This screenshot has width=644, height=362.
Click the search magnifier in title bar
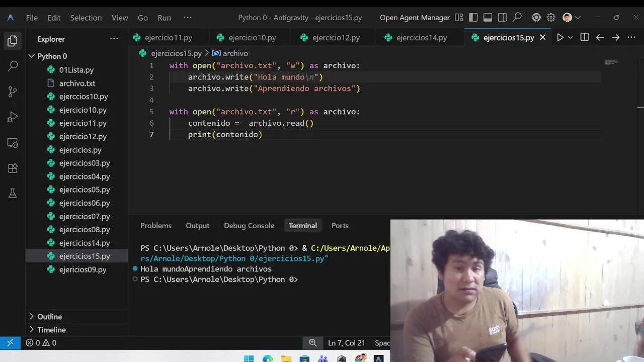click(x=517, y=18)
